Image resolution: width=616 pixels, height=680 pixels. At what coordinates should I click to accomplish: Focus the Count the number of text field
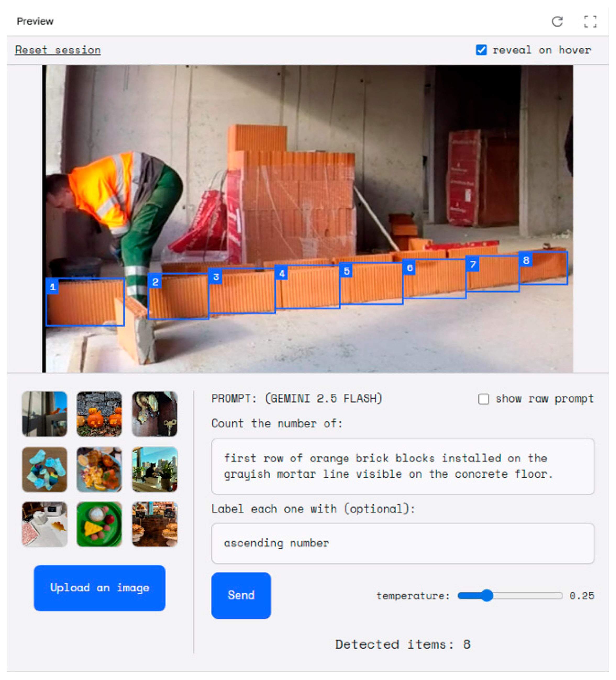[x=402, y=466]
